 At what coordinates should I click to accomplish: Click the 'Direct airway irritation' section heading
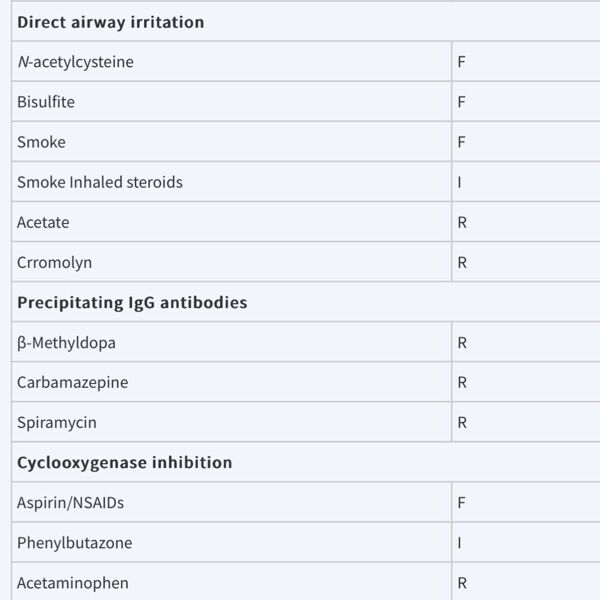pyautogui.click(x=110, y=21)
